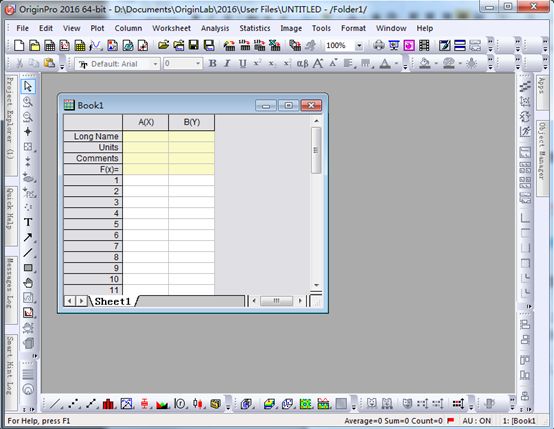Click the worksheet horizontal scrollbar thumb

pos(276,301)
